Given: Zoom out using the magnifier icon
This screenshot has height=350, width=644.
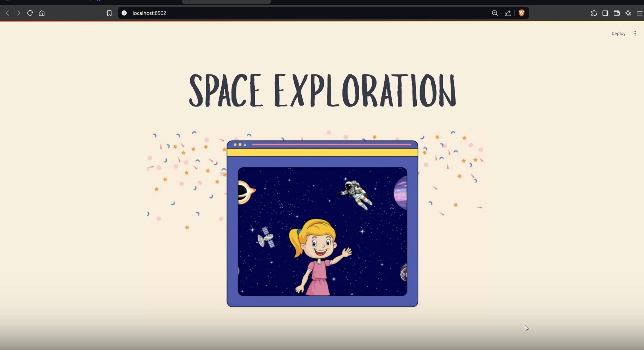Looking at the screenshot, I should pos(495,13).
